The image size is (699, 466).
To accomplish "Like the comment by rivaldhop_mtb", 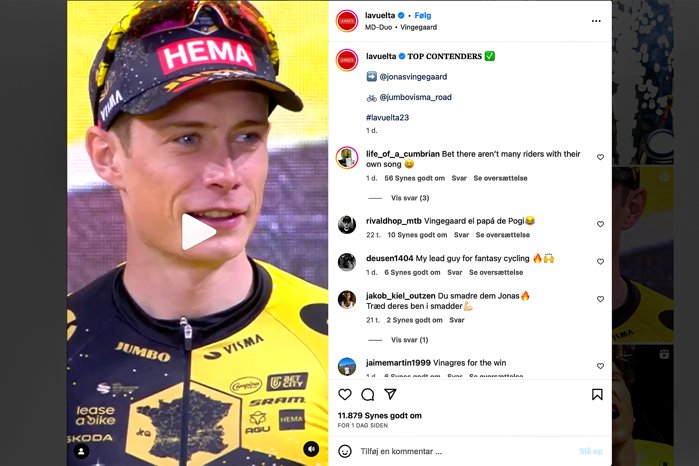I will 600,224.
